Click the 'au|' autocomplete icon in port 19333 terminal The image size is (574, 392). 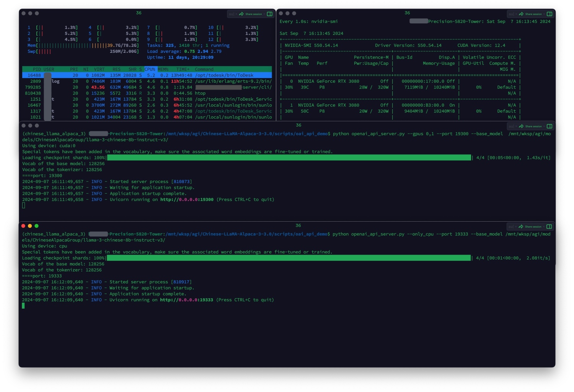click(x=511, y=227)
